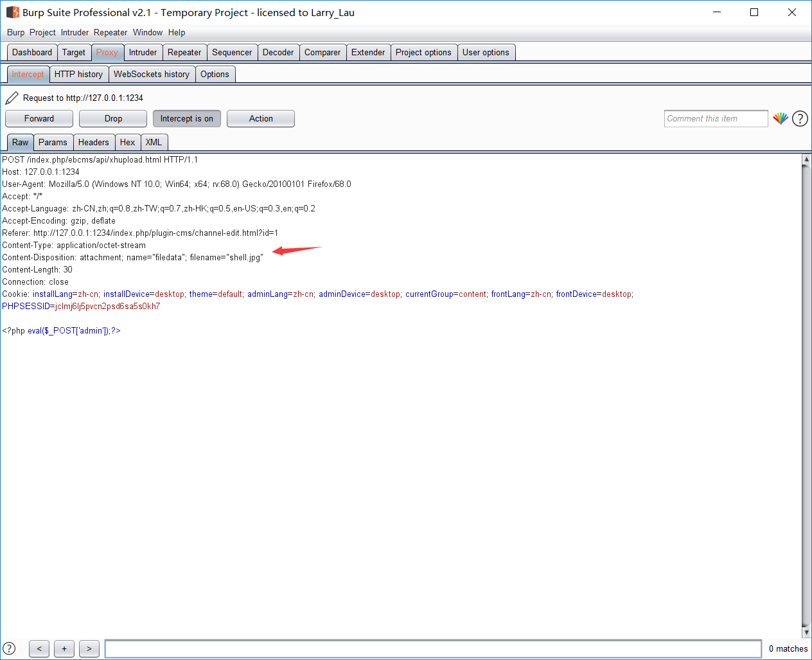812x660 pixels.
Task: Switch to the Headers view tab
Action: click(94, 142)
